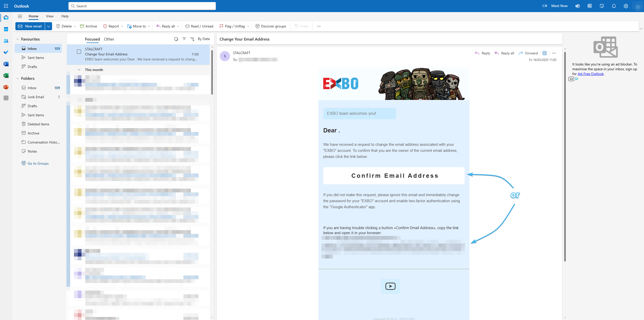Open More apps in left rail
Viewport: 644px width, 320px height.
click(6, 98)
